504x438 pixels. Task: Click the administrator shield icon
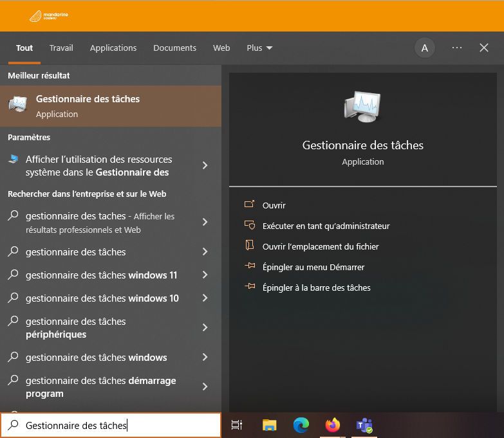coord(250,225)
